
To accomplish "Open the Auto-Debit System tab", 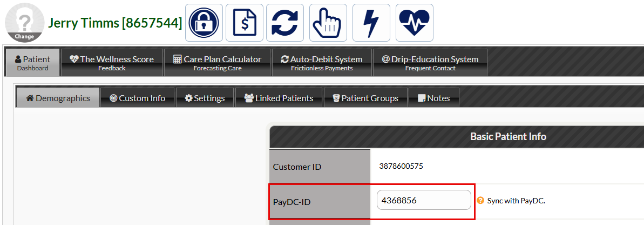I will pyautogui.click(x=322, y=63).
